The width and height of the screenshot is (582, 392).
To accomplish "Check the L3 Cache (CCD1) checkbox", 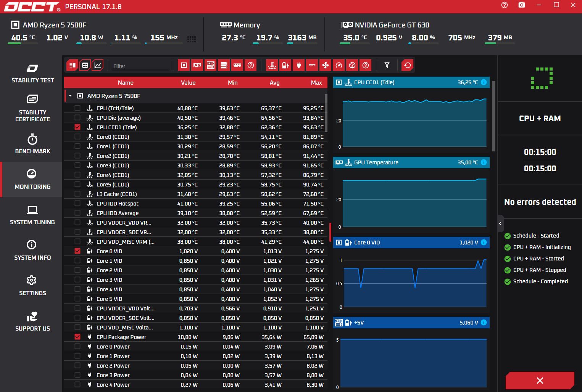I will point(77,194).
